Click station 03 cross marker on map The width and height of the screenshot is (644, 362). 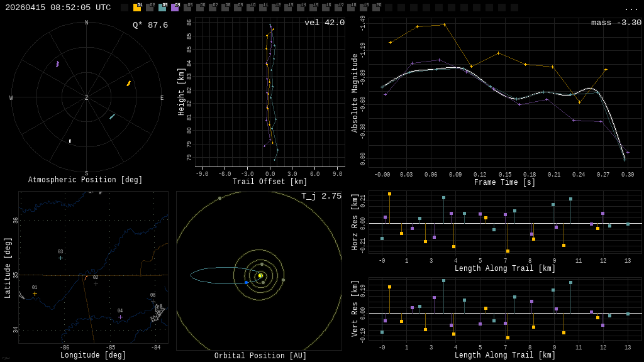(x=60, y=258)
